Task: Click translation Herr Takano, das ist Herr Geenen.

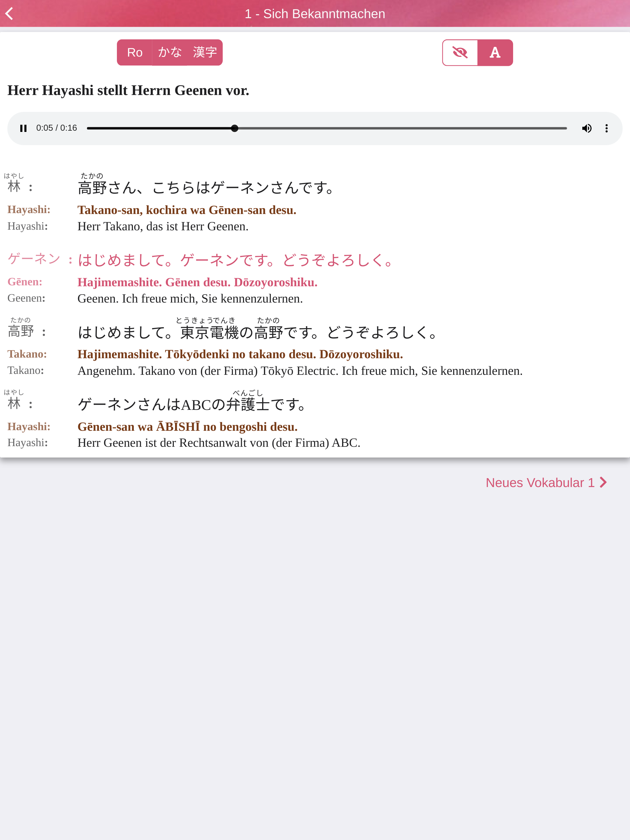Action: click(x=163, y=226)
